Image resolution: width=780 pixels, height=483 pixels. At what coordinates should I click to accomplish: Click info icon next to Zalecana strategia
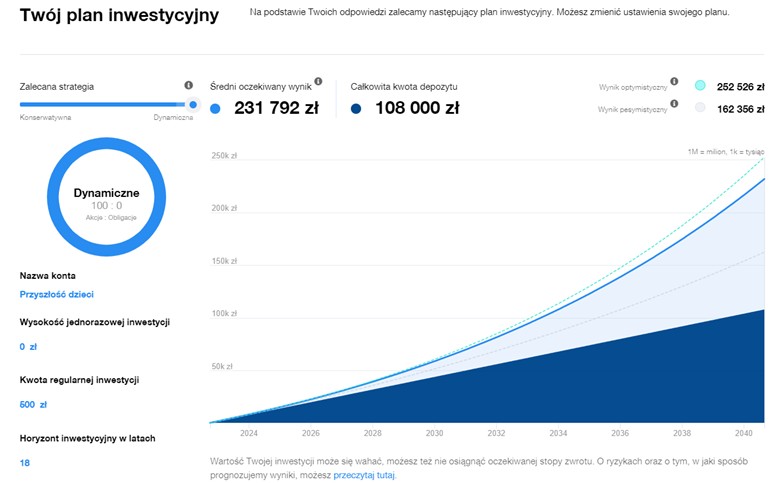[189, 86]
